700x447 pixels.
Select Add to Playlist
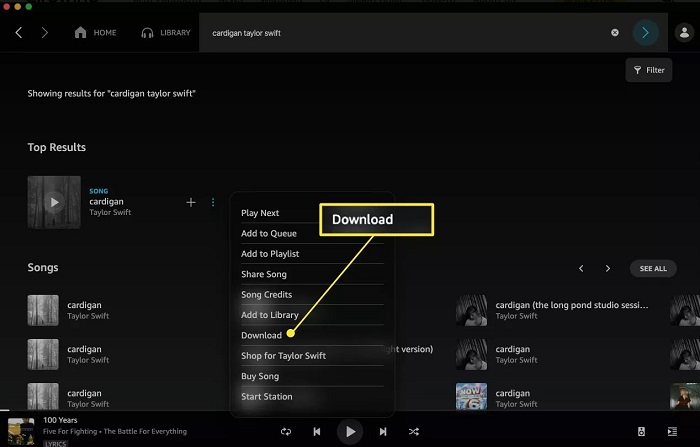270,254
